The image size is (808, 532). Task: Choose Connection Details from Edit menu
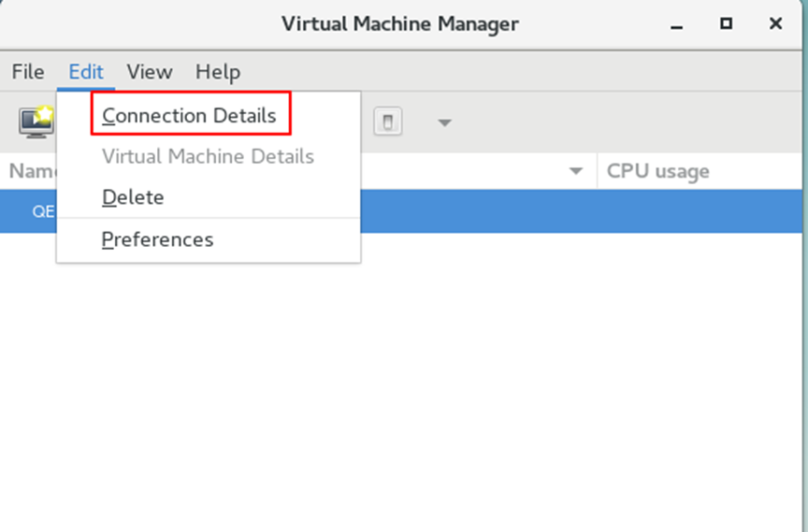pos(190,116)
